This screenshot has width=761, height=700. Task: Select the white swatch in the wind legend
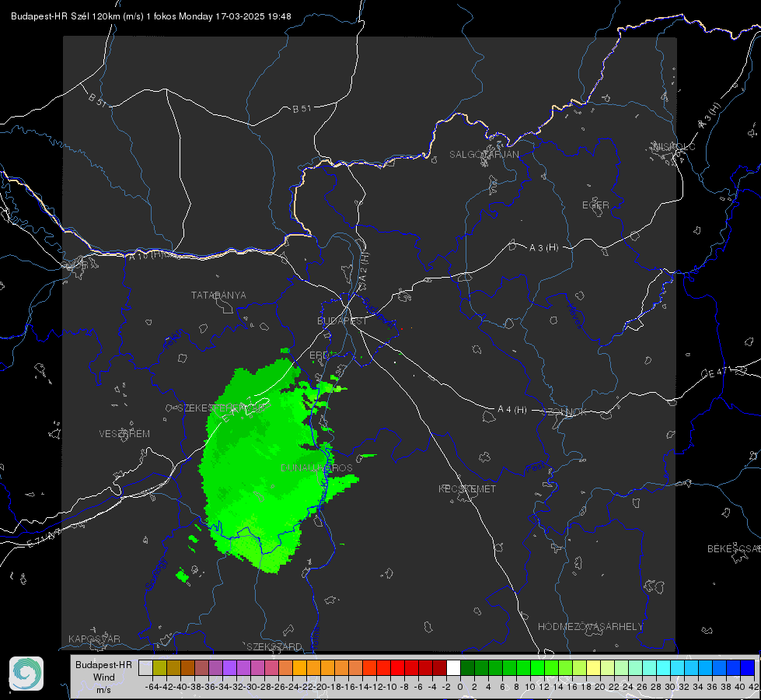click(453, 667)
